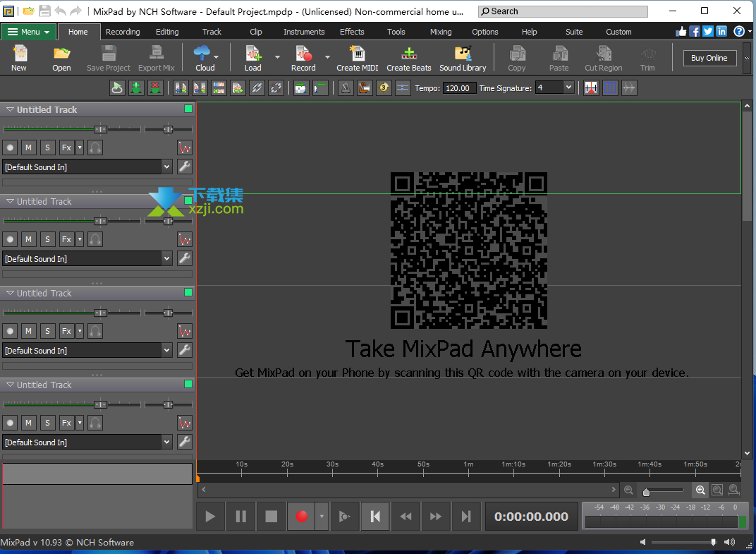Screen dimensions: 756x554
Task: Open second track's wrench settings icon
Action: (x=185, y=258)
